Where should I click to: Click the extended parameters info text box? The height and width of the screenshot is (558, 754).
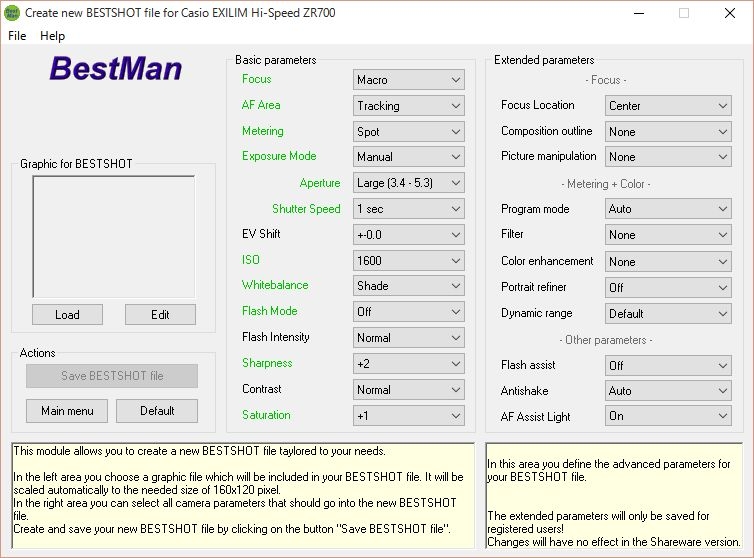614,495
